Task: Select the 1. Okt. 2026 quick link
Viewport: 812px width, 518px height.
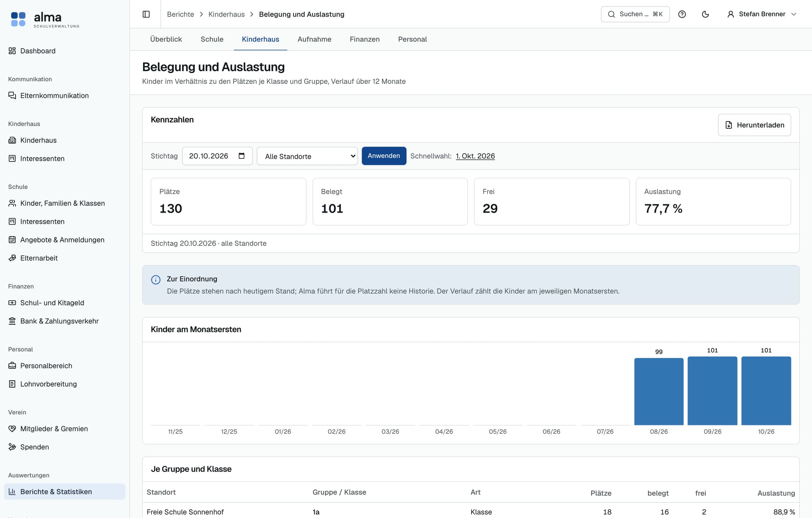Action: click(475, 156)
